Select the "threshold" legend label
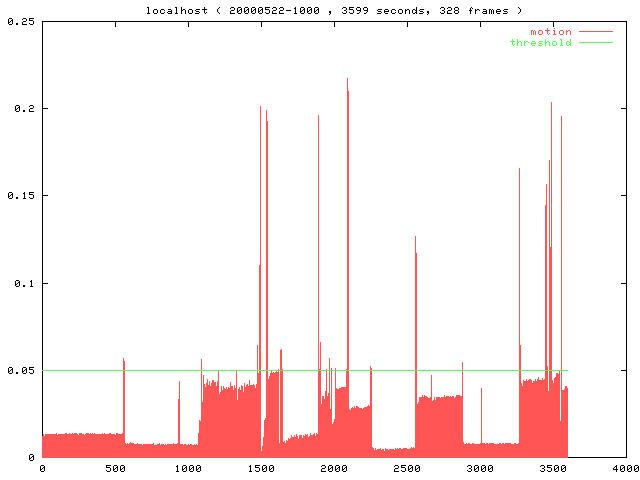 point(540,43)
